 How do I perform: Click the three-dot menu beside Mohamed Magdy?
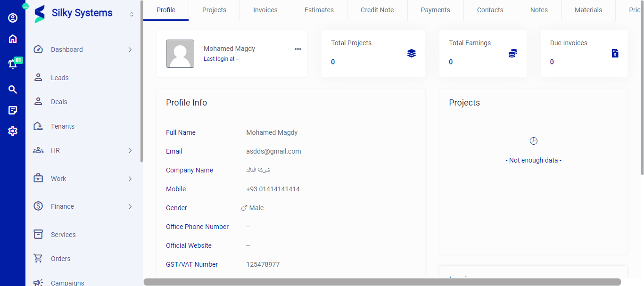[x=297, y=49]
